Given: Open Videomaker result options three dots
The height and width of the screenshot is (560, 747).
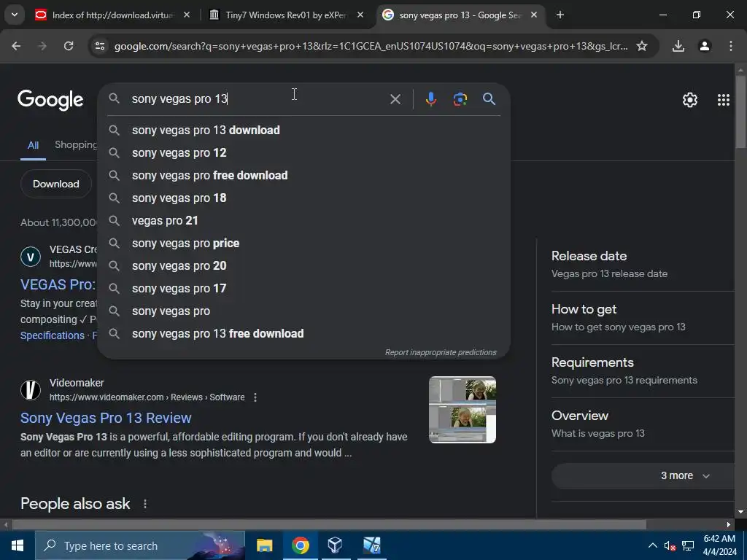Looking at the screenshot, I should [x=255, y=397].
